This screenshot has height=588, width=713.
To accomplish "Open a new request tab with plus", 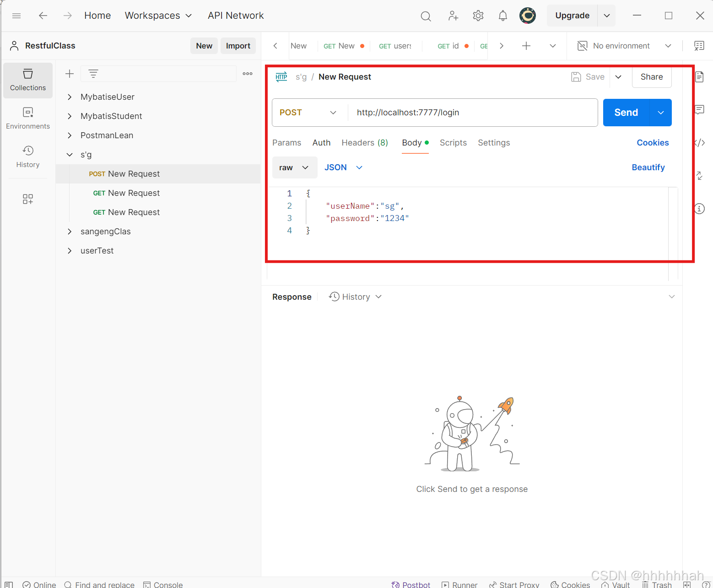I will (526, 46).
